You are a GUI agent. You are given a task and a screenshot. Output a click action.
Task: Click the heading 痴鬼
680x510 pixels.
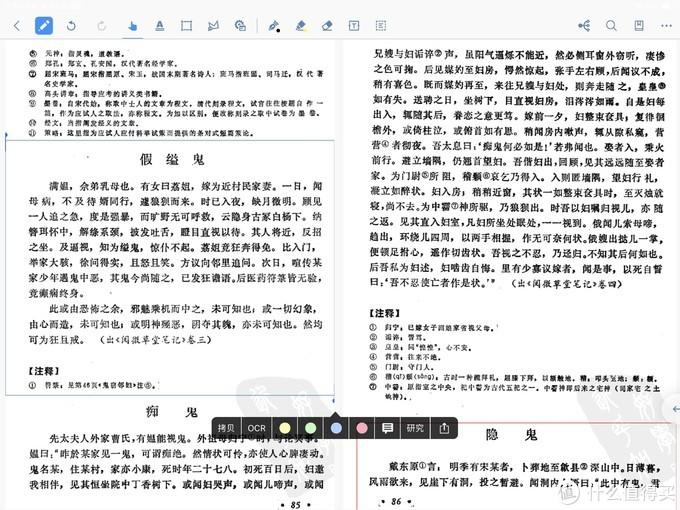point(172,412)
